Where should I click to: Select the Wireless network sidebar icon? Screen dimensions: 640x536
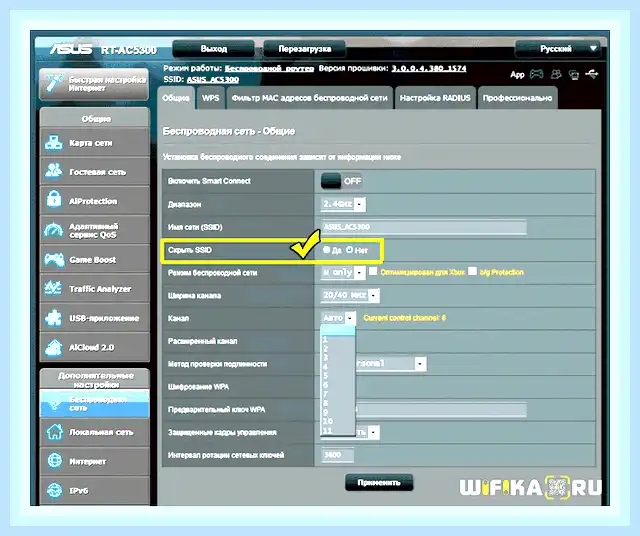click(55, 403)
